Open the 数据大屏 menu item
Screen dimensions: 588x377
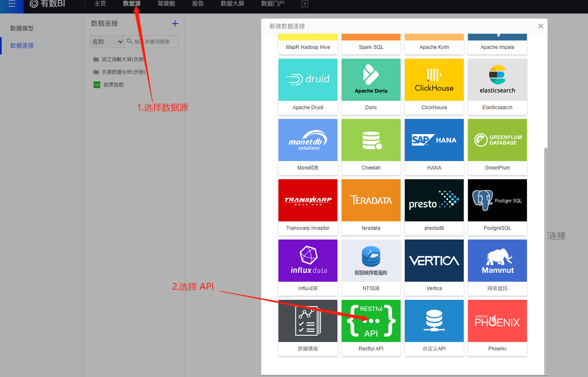tap(232, 4)
